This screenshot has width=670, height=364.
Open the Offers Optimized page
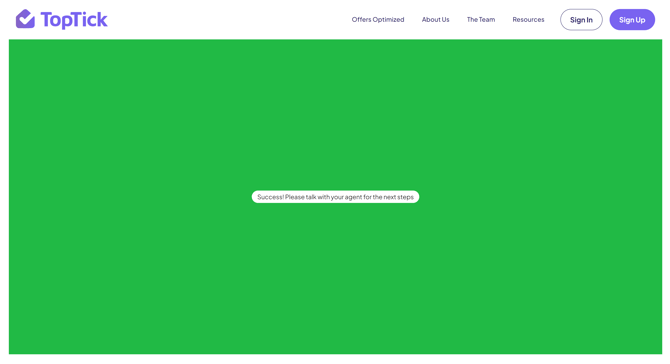378,20
